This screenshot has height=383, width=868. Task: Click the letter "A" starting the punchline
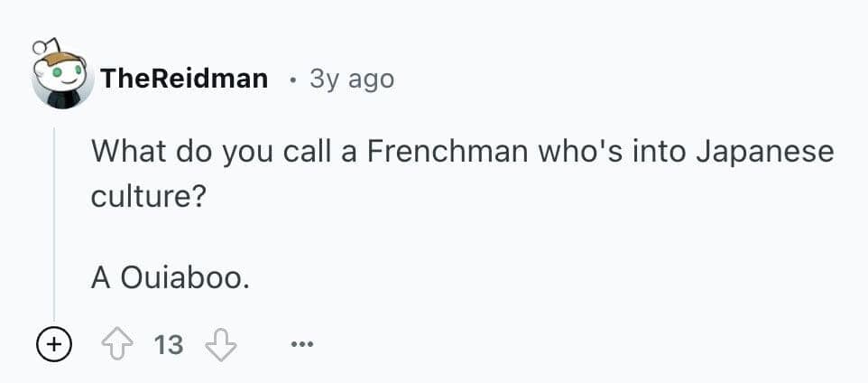[x=100, y=277]
